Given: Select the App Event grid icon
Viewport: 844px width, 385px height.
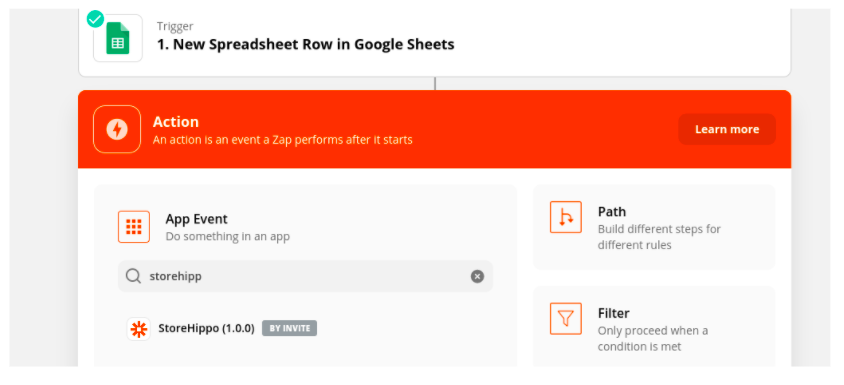Looking at the screenshot, I should point(133,227).
